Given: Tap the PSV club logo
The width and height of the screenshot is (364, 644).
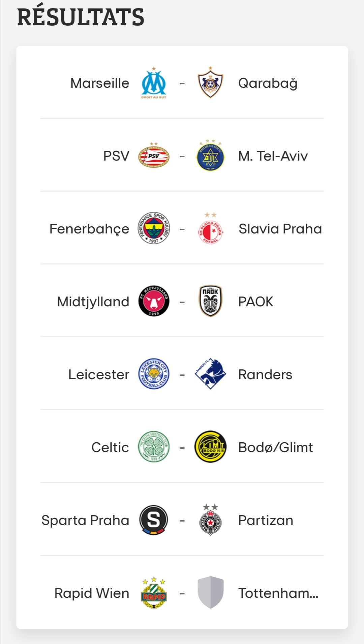Looking at the screenshot, I should pos(154,156).
